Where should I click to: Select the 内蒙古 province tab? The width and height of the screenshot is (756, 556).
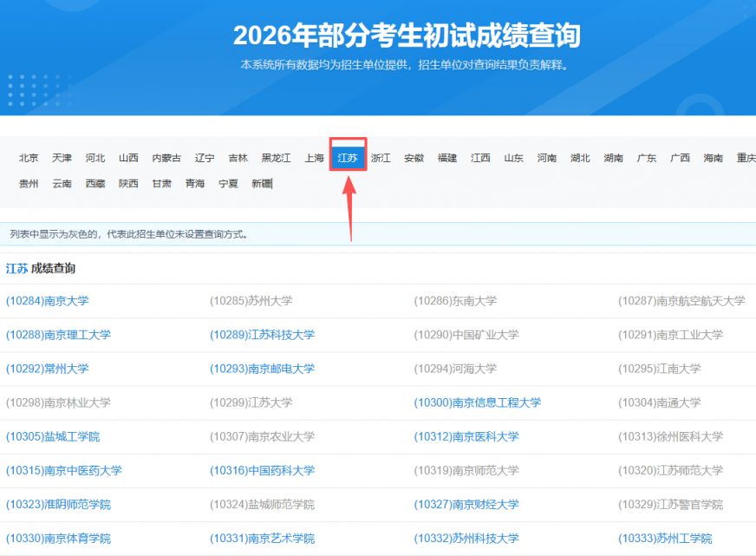(166, 158)
